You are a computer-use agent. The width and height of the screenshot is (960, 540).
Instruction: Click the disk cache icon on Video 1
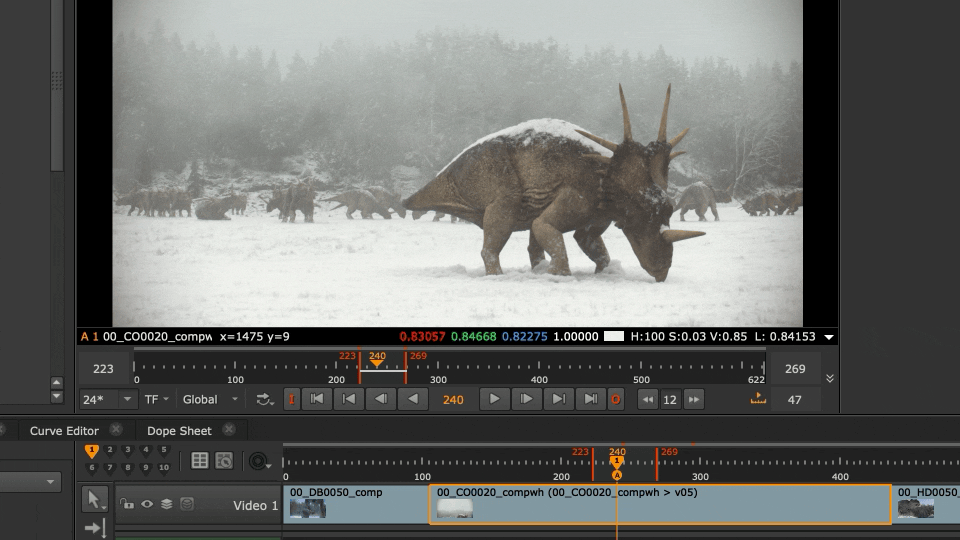point(187,504)
